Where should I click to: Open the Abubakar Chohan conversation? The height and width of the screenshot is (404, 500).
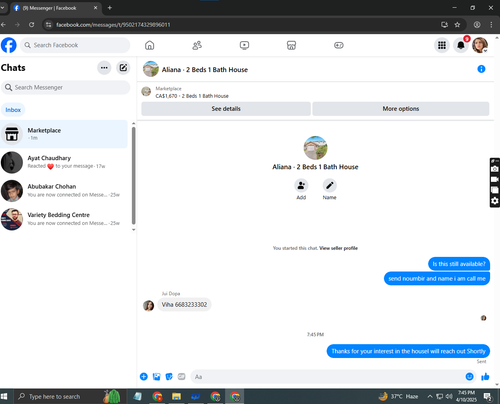point(64,190)
